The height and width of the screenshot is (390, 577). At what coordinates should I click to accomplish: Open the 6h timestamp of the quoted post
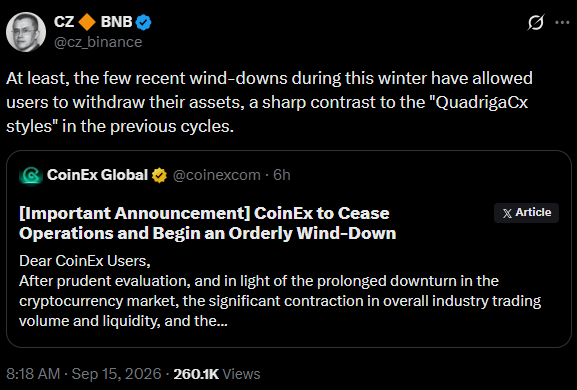point(282,175)
